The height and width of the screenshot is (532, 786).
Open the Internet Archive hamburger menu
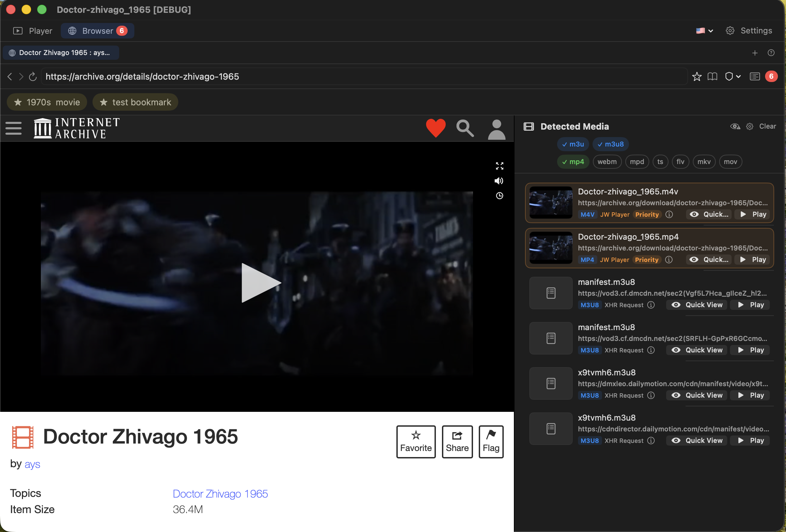(14, 128)
